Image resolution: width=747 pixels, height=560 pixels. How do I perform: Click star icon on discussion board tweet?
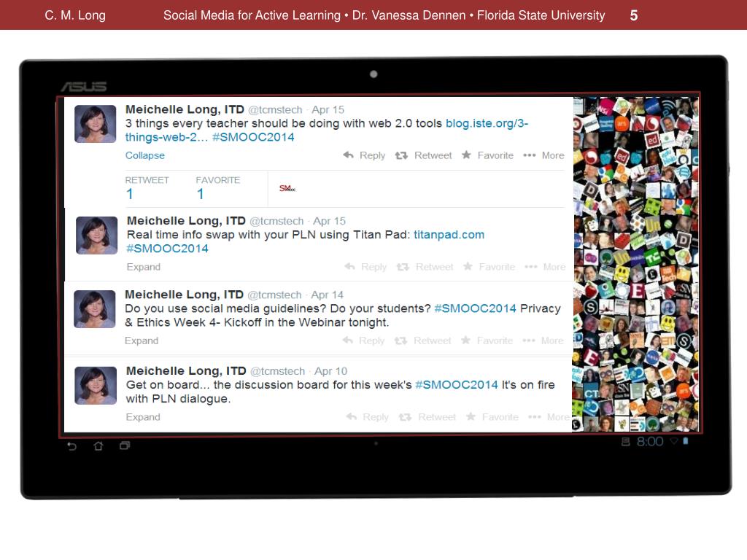(x=471, y=416)
